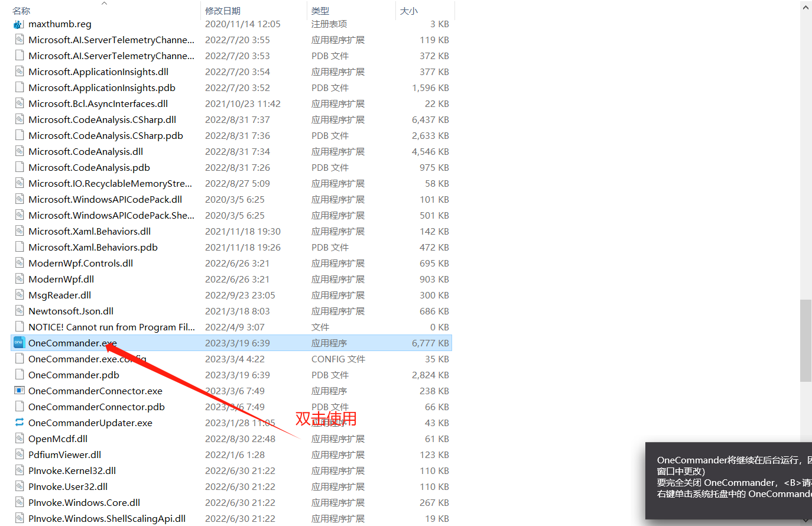Select the OneCommander.exe application icon

(19, 343)
